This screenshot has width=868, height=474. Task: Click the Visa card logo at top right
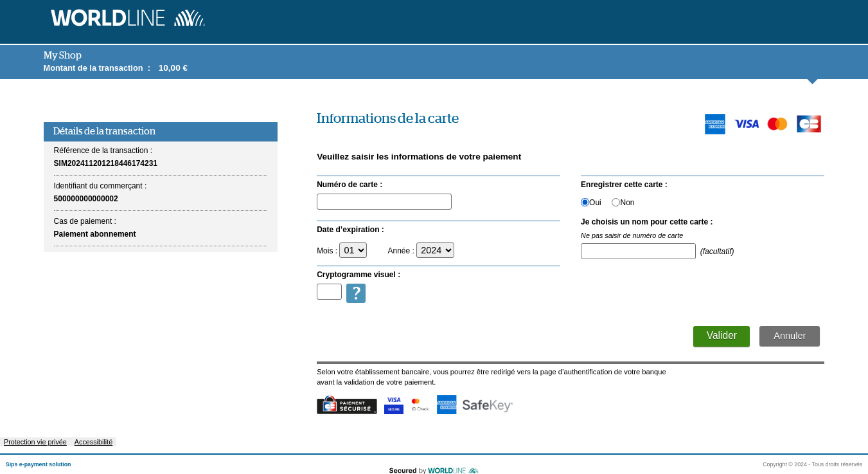pyautogui.click(x=747, y=124)
